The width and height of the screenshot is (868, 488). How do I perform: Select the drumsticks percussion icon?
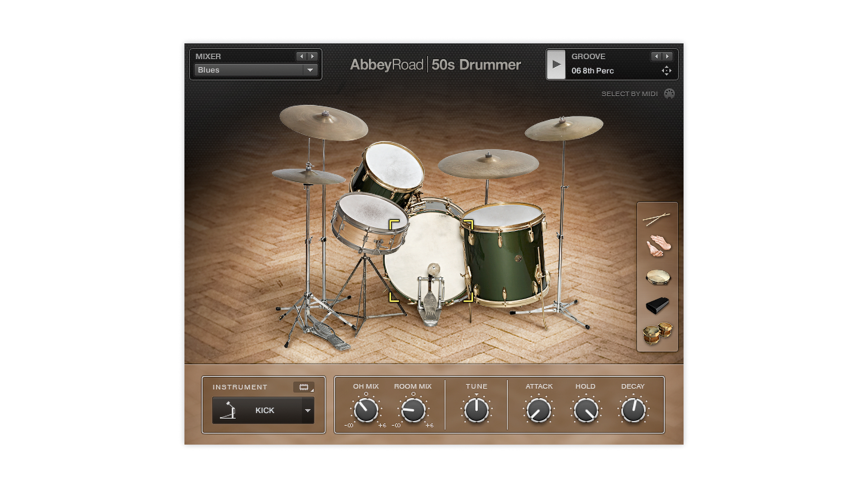[656, 219]
